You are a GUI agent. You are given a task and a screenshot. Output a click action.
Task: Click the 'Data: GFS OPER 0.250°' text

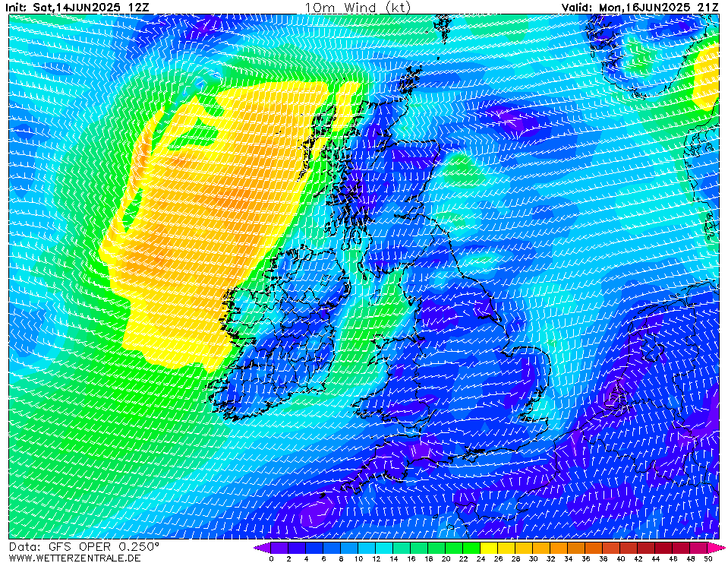pos(84,546)
